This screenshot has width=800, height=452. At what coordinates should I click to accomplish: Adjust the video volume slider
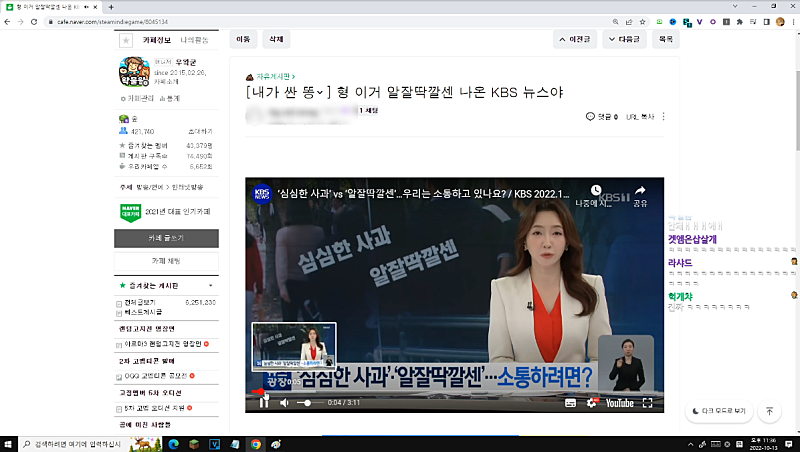[x=308, y=403]
